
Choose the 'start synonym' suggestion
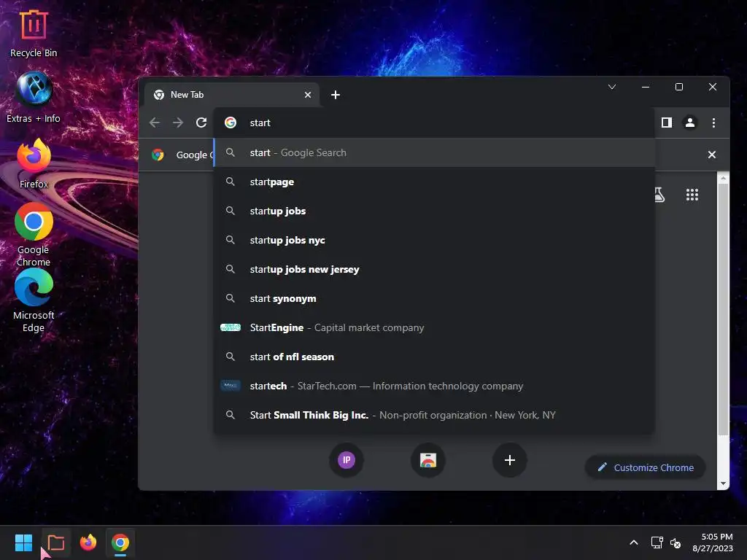click(x=435, y=298)
